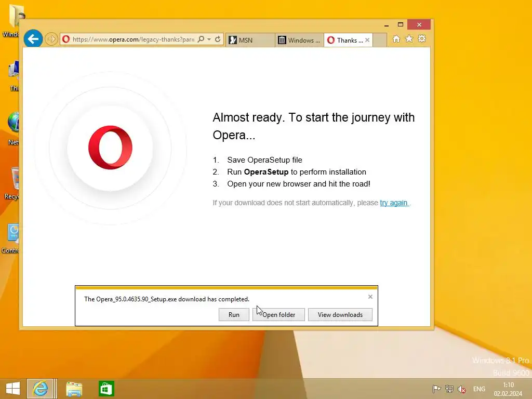The image size is (532, 399).
Task: Minimize the Internet Explorer window
Action: click(x=386, y=25)
